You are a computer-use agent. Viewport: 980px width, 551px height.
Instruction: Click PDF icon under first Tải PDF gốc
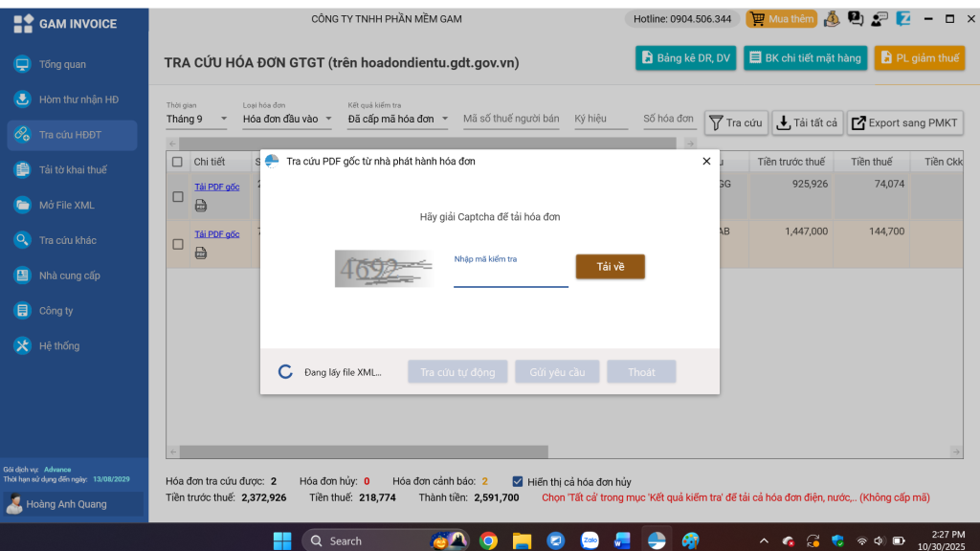tap(201, 205)
